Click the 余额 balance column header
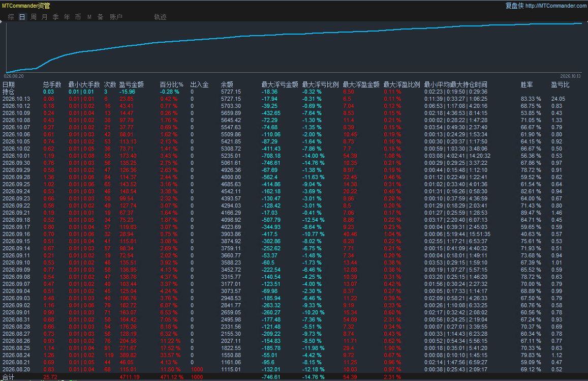This screenshot has height=381, width=588. (x=227, y=84)
